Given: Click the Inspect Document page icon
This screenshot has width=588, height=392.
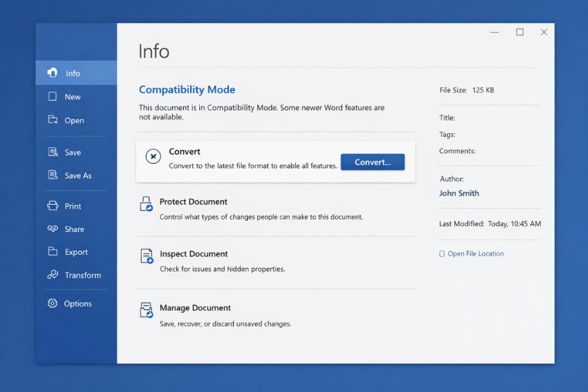Looking at the screenshot, I should coord(146,256).
